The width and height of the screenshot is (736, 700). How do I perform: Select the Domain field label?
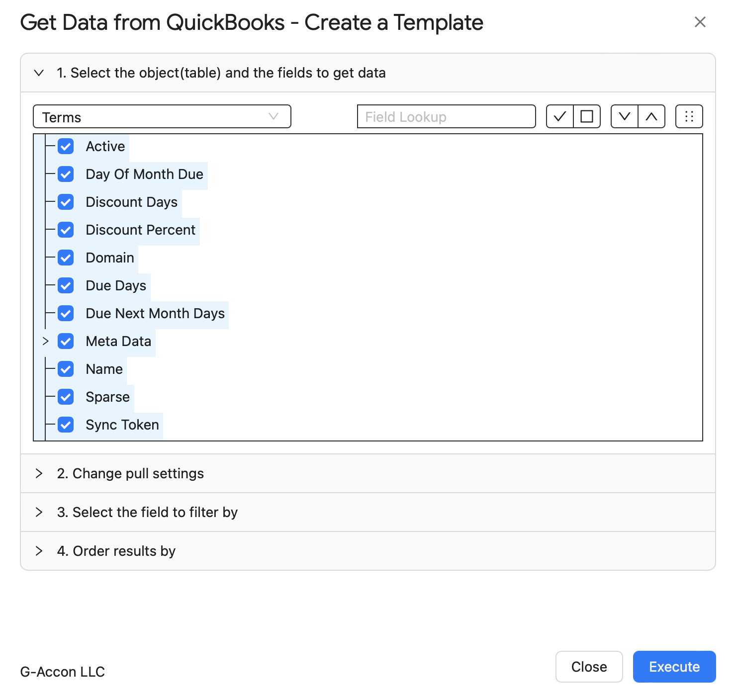coord(110,258)
